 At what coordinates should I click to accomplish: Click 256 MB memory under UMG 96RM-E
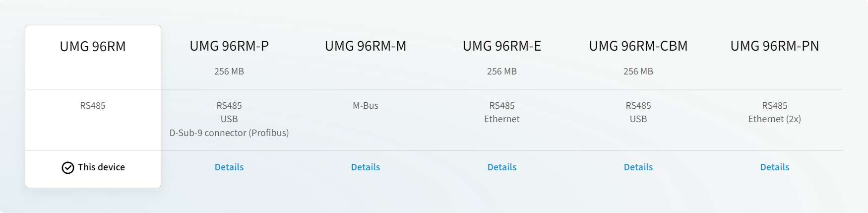[502, 71]
